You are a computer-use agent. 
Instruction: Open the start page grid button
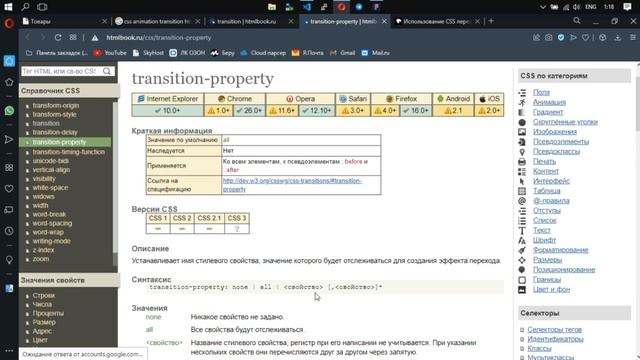point(73,38)
